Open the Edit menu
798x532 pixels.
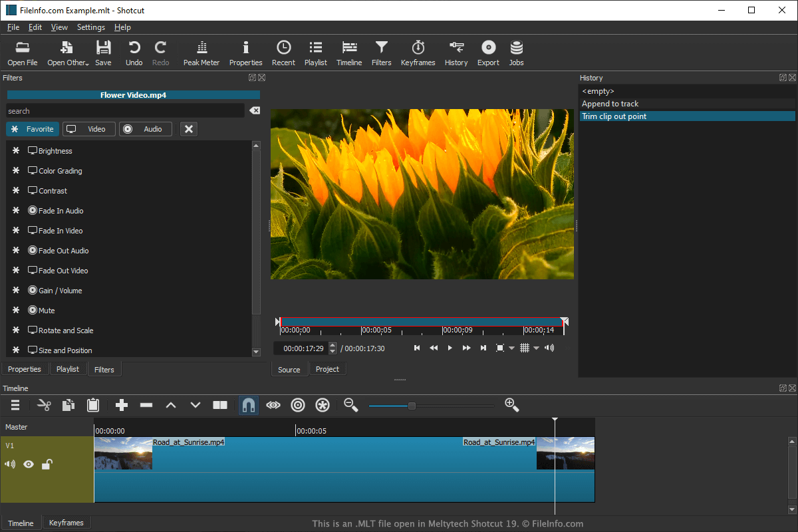click(35, 27)
